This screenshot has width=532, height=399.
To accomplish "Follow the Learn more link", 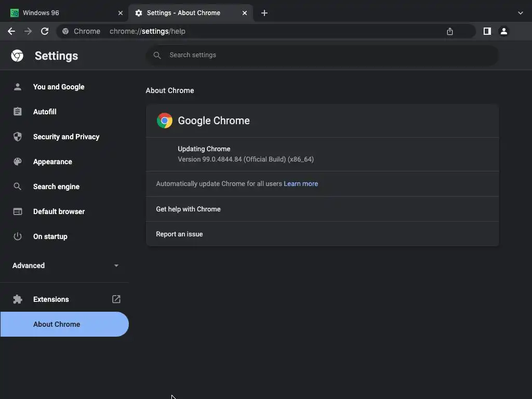I will (x=301, y=183).
